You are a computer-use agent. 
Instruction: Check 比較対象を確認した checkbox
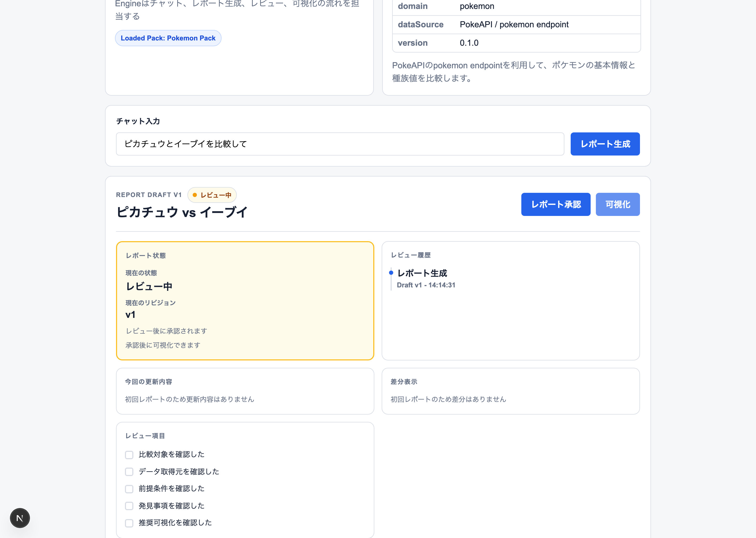[129, 454]
